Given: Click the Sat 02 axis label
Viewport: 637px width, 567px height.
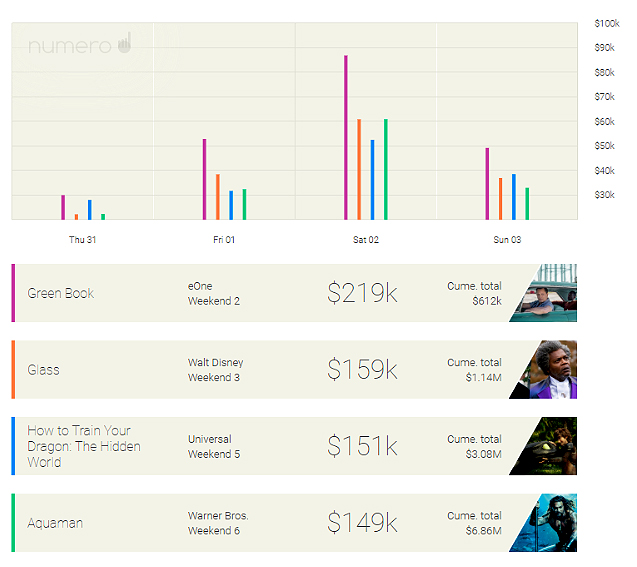Looking at the screenshot, I should click(x=366, y=240).
